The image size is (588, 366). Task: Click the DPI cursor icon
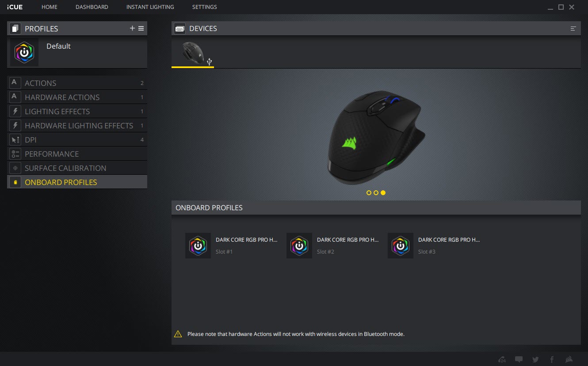point(15,139)
